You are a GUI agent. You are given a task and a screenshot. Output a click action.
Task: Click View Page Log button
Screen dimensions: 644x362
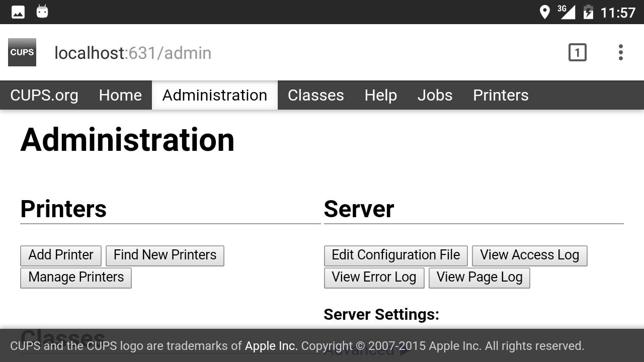479,278
